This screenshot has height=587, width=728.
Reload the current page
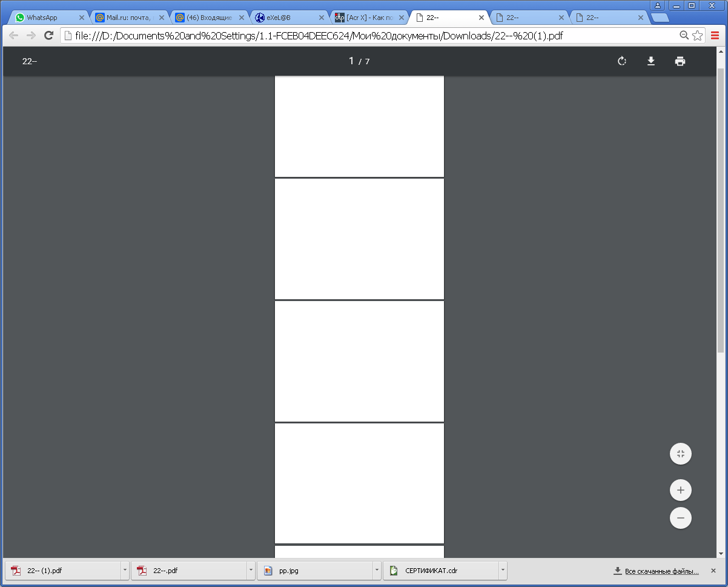49,36
